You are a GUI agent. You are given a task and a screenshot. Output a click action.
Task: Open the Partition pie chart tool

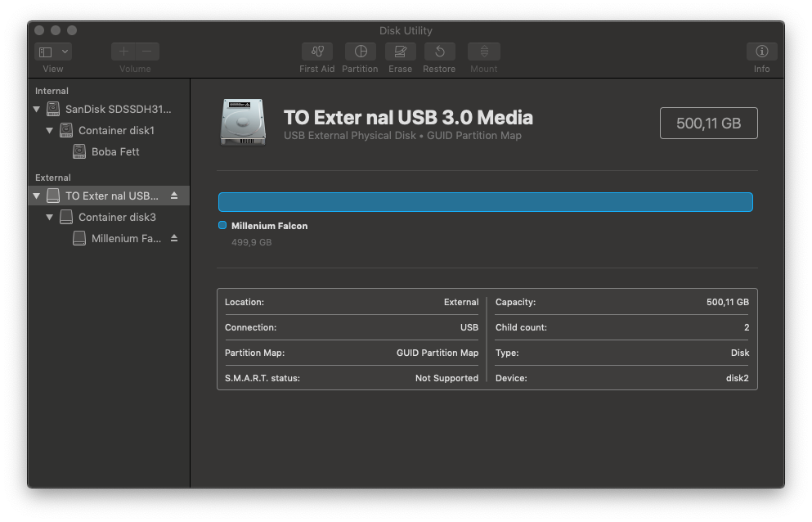point(361,52)
